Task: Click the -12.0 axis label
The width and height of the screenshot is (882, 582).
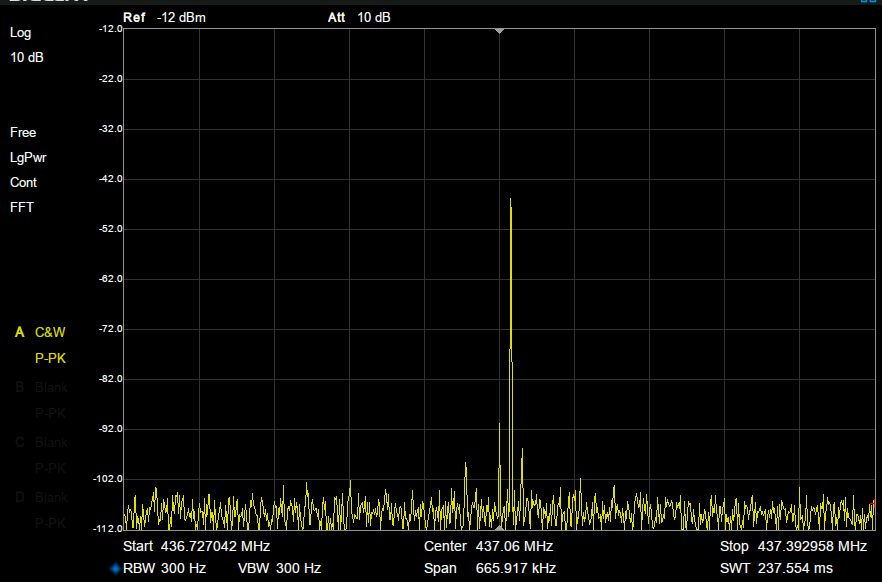Action: (x=110, y=29)
